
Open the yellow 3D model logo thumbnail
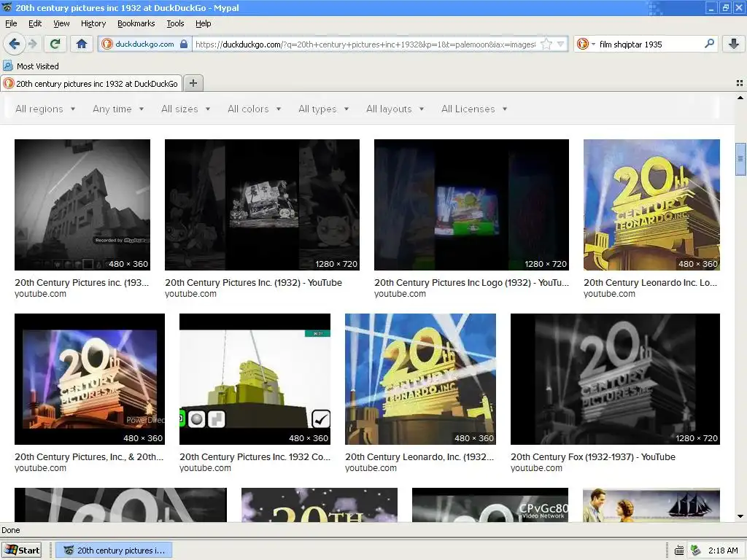pos(255,379)
